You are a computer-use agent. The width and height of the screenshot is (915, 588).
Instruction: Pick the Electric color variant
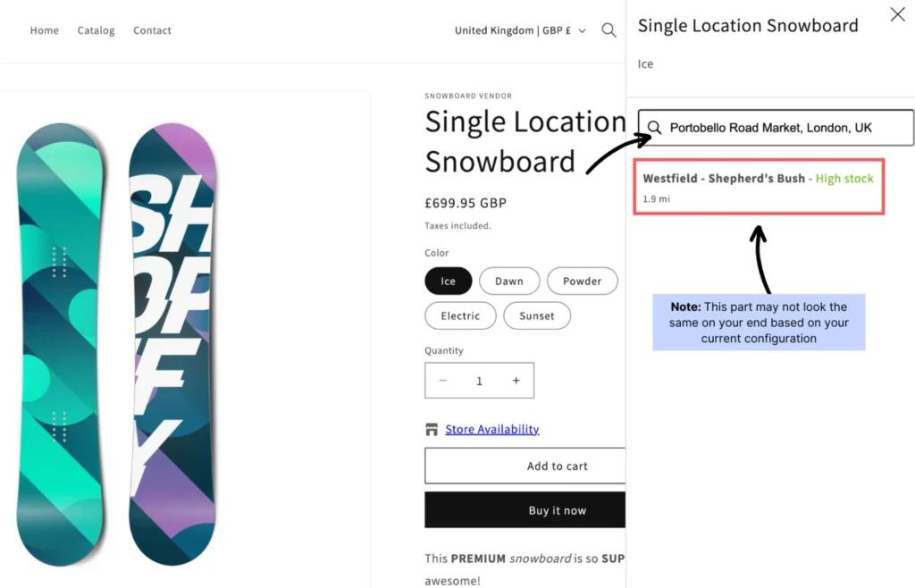460,316
